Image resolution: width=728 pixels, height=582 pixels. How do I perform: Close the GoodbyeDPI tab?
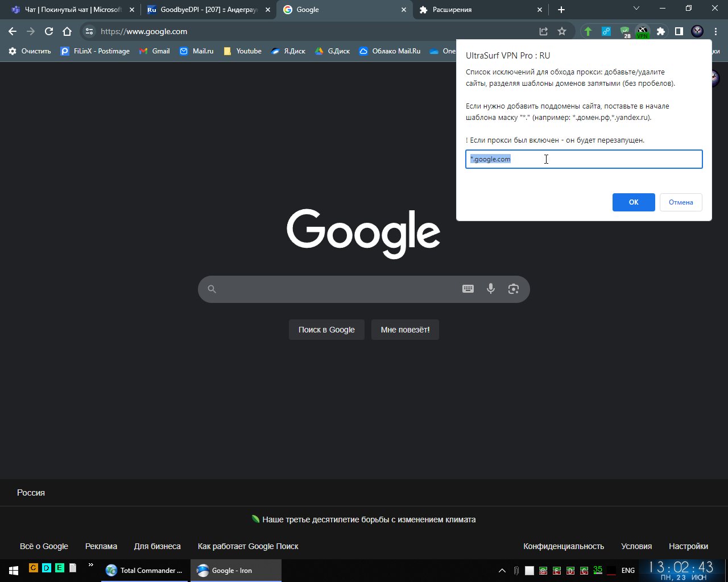click(x=267, y=10)
